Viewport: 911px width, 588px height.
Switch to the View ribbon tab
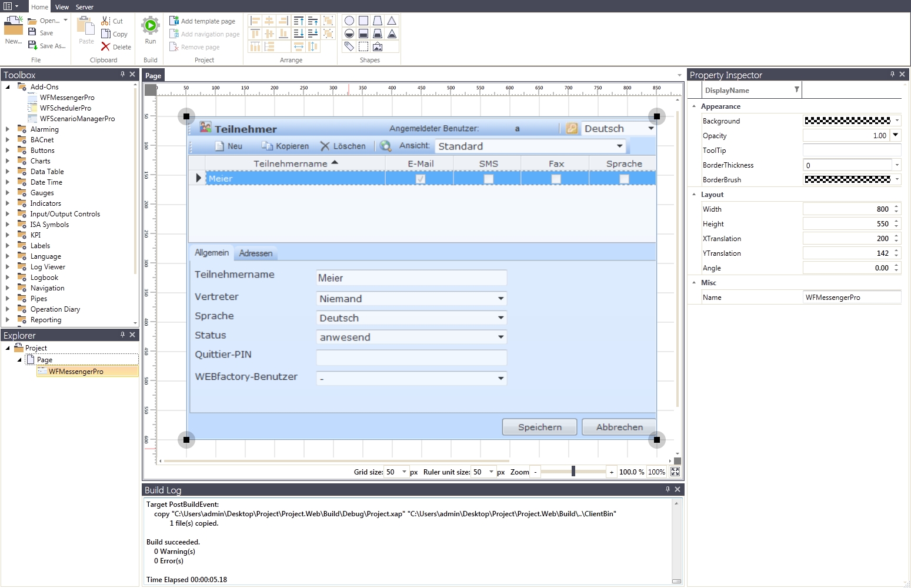(62, 7)
